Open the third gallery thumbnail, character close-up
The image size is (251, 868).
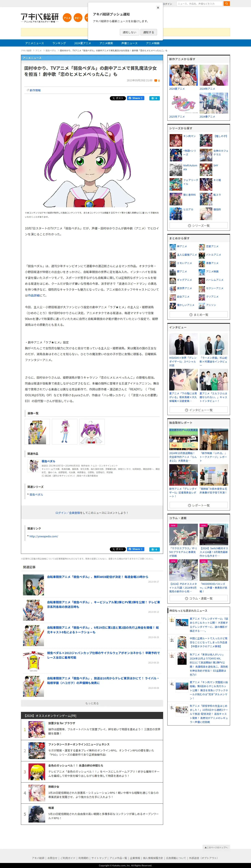(92, 432)
